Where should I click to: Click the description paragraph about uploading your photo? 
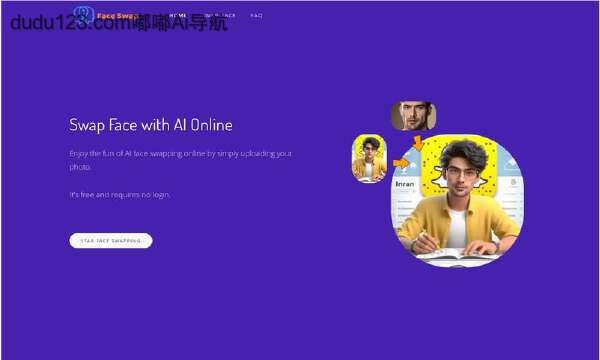point(180,160)
